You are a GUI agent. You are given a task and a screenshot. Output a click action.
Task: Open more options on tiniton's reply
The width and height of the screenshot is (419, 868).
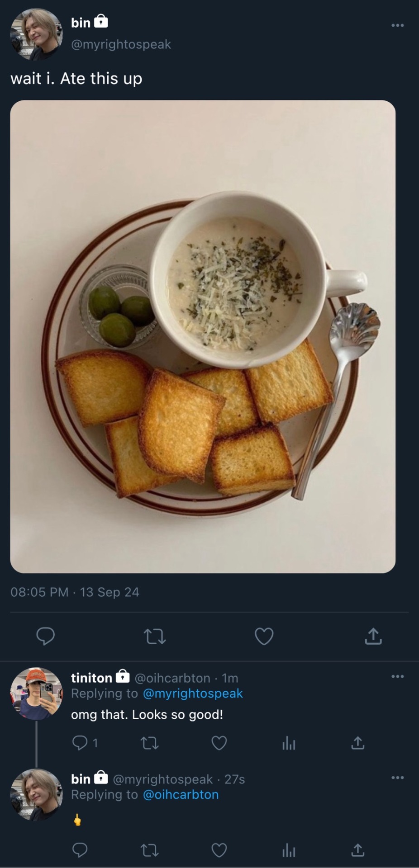coord(397,677)
